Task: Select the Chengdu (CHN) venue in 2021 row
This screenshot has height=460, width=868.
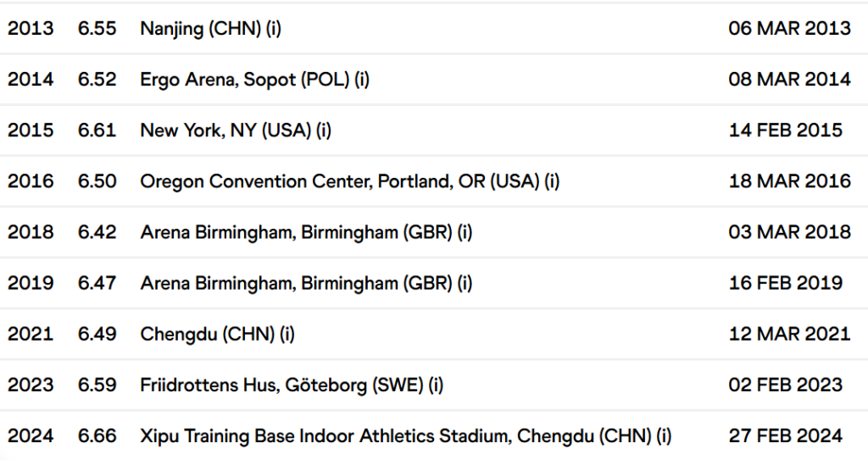Action: (x=217, y=334)
